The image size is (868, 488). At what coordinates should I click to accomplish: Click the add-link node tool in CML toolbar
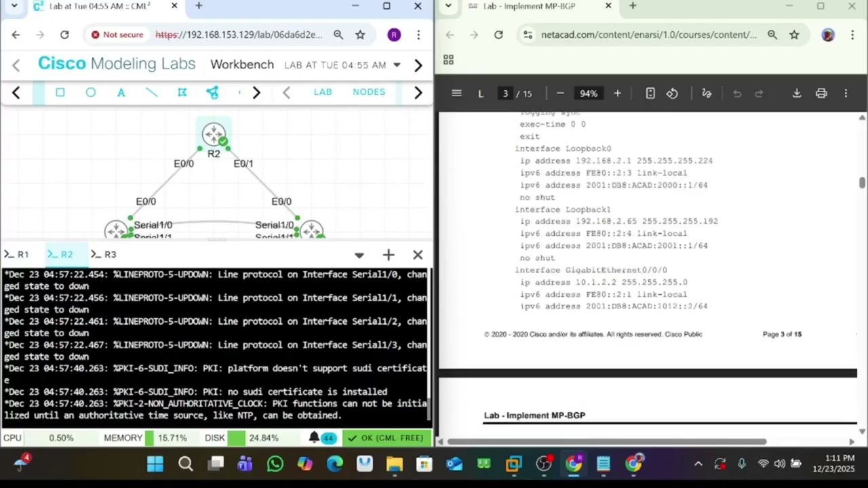click(x=212, y=92)
